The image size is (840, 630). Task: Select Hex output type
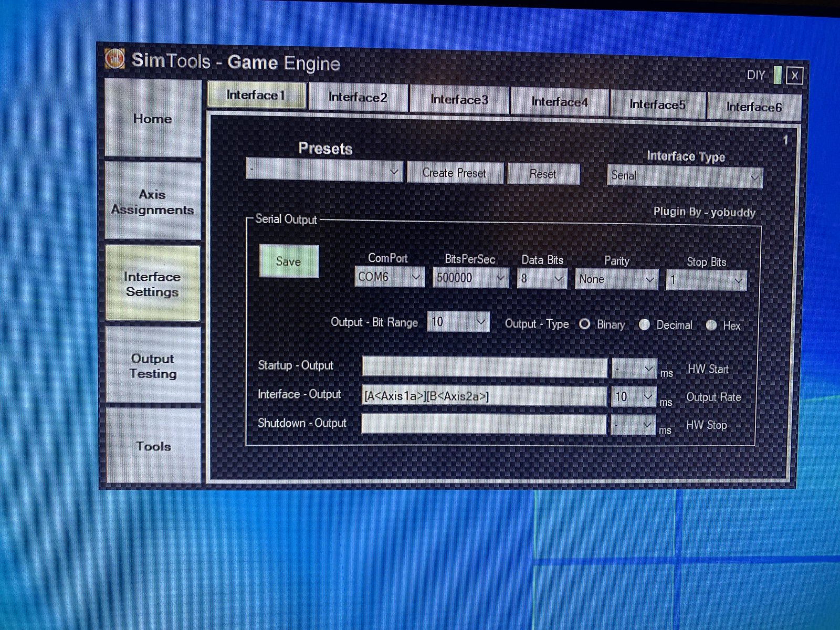coord(711,325)
